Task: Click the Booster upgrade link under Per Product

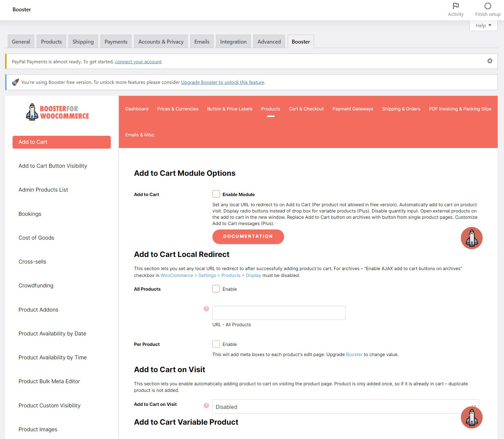Action: (354, 355)
